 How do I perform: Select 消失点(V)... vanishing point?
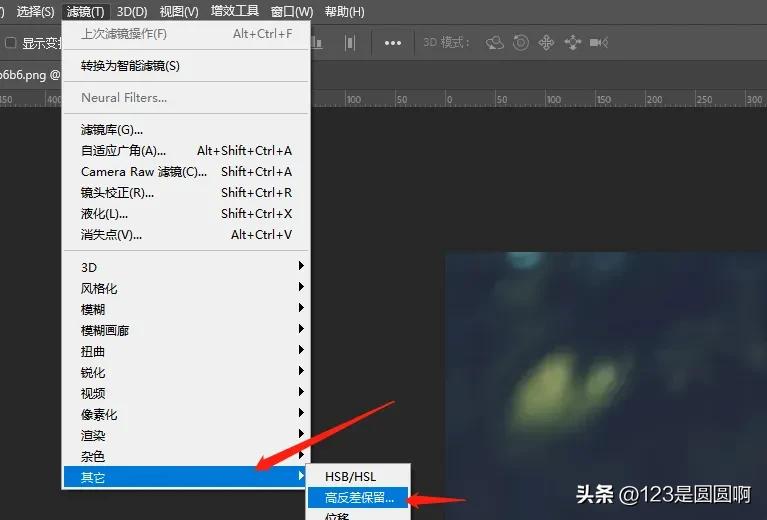(186, 235)
